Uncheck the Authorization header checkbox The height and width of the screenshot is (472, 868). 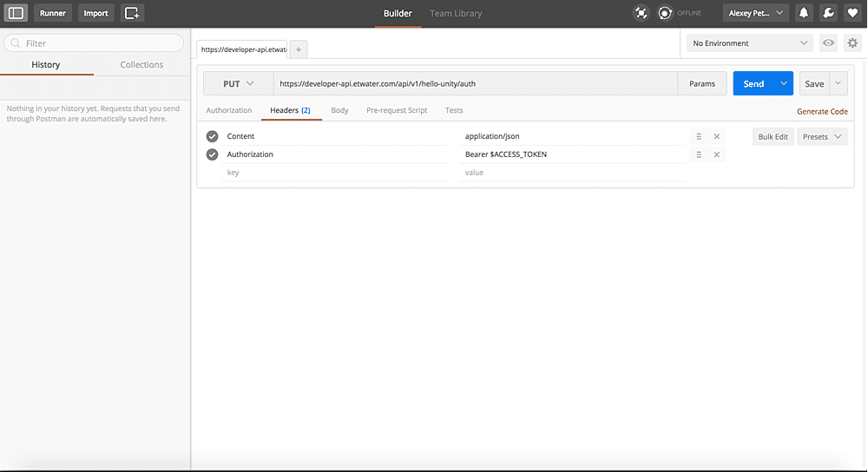212,154
